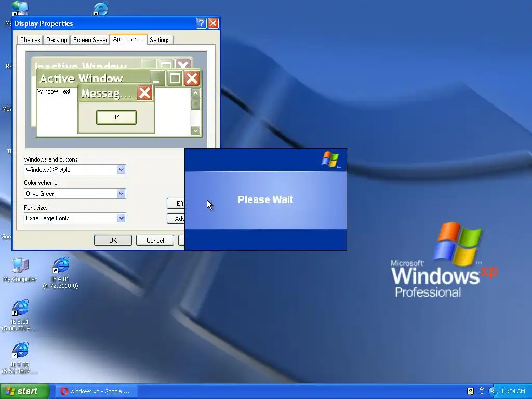Click the 11:34 AM clock
The width and height of the screenshot is (532, 399).
(513, 391)
